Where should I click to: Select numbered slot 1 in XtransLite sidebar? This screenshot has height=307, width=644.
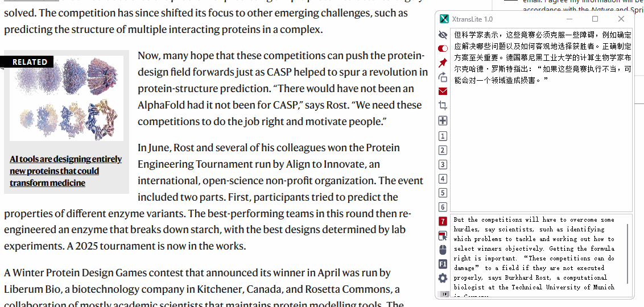443,136
